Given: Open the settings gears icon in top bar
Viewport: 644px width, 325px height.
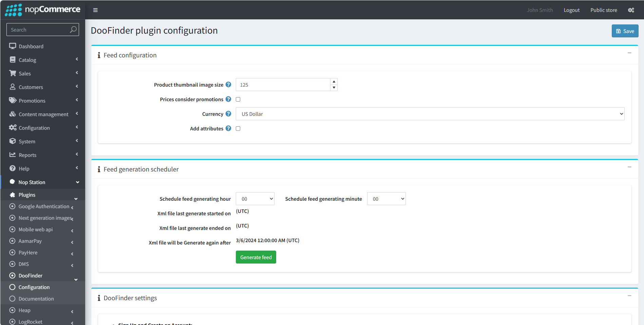Looking at the screenshot, I should pos(631,10).
